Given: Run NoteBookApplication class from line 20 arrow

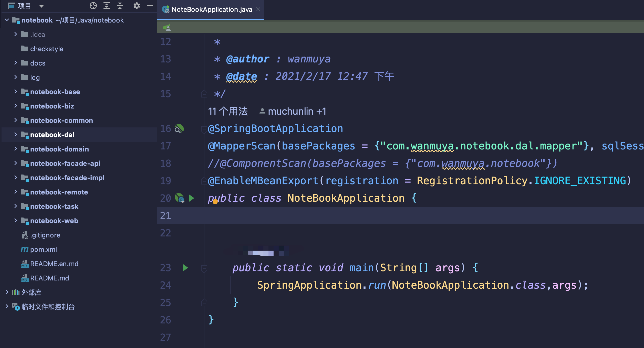Looking at the screenshot, I should (191, 198).
